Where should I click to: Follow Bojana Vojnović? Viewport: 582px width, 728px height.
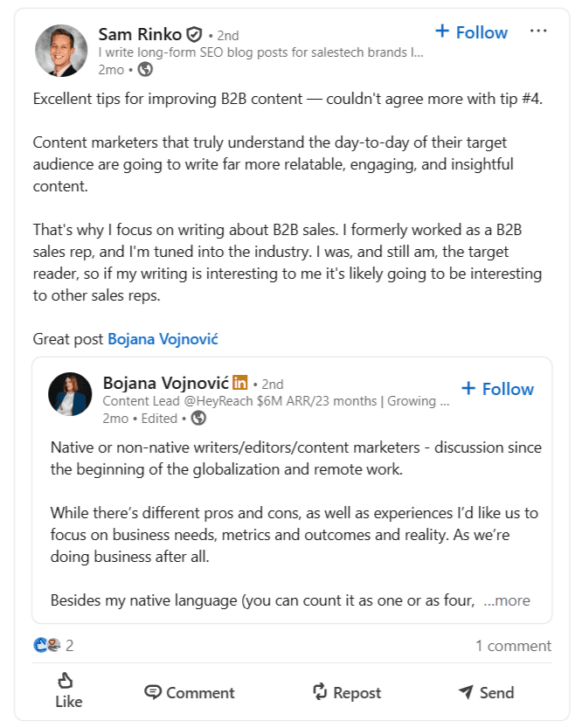pyautogui.click(x=497, y=389)
